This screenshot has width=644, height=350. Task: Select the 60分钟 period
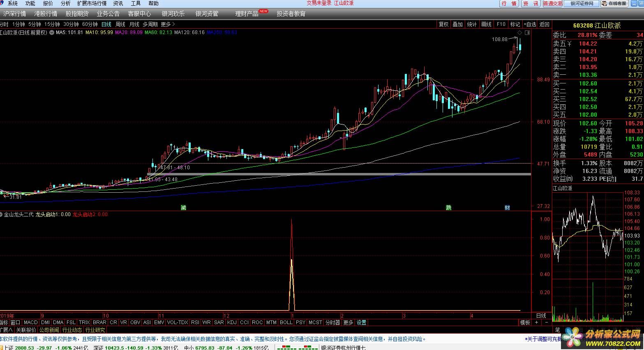pyautogui.click(x=90, y=24)
